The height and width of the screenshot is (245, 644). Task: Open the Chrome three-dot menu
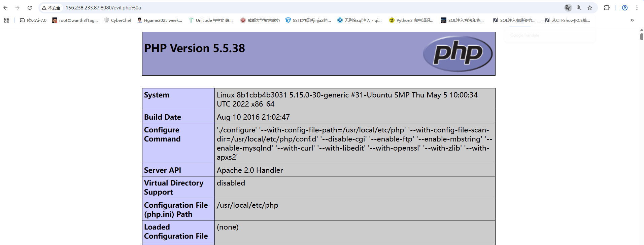(637, 7)
